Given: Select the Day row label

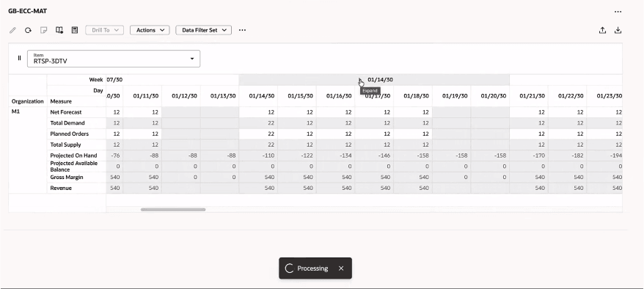Looking at the screenshot, I should (x=98, y=90).
